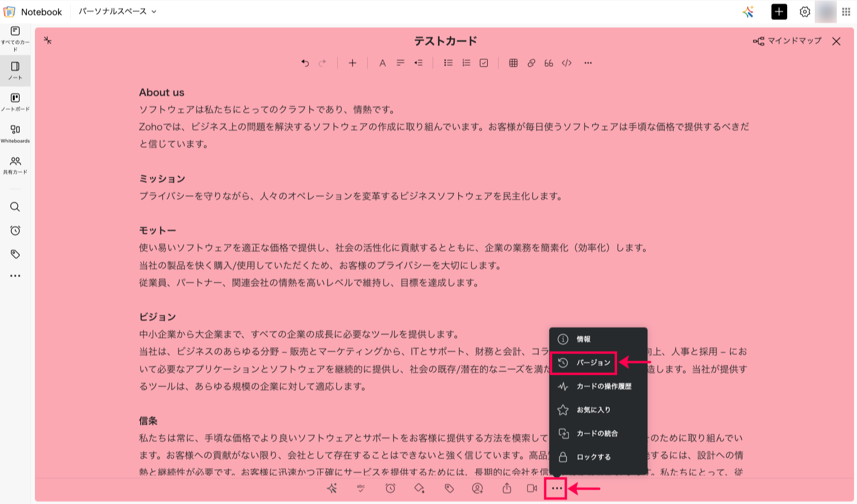
Task: Go to ノートボード in the sidebar
Action: (x=15, y=102)
